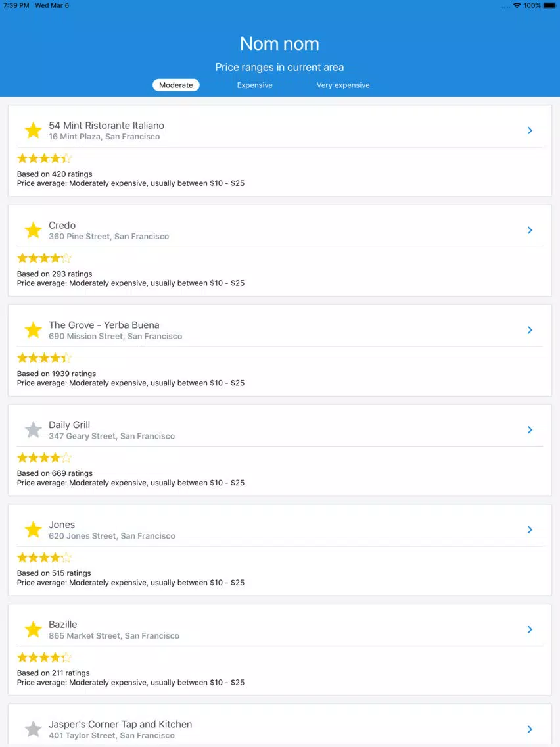
Task: Favorite Jasper's Corner Tap and Kitchen star
Action: (34, 729)
